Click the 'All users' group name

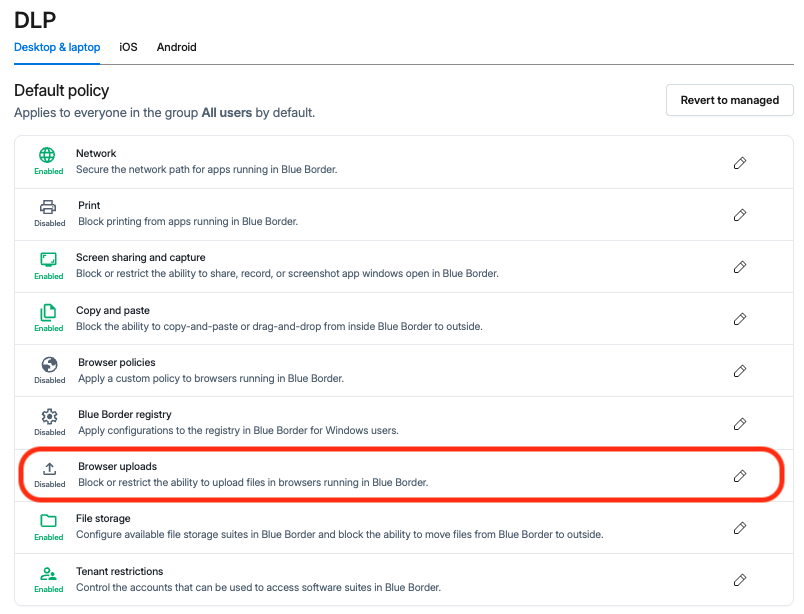227,112
